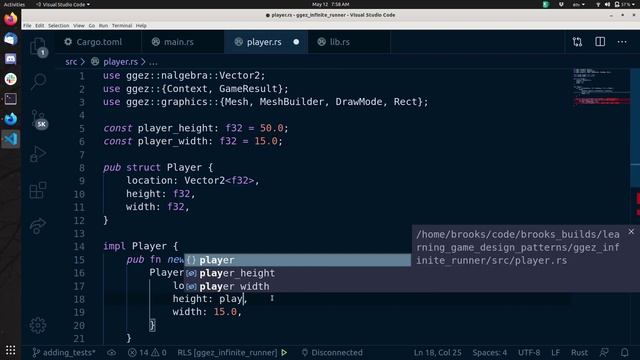
Task: Open the Source Control view
Action: click(38, 119)
